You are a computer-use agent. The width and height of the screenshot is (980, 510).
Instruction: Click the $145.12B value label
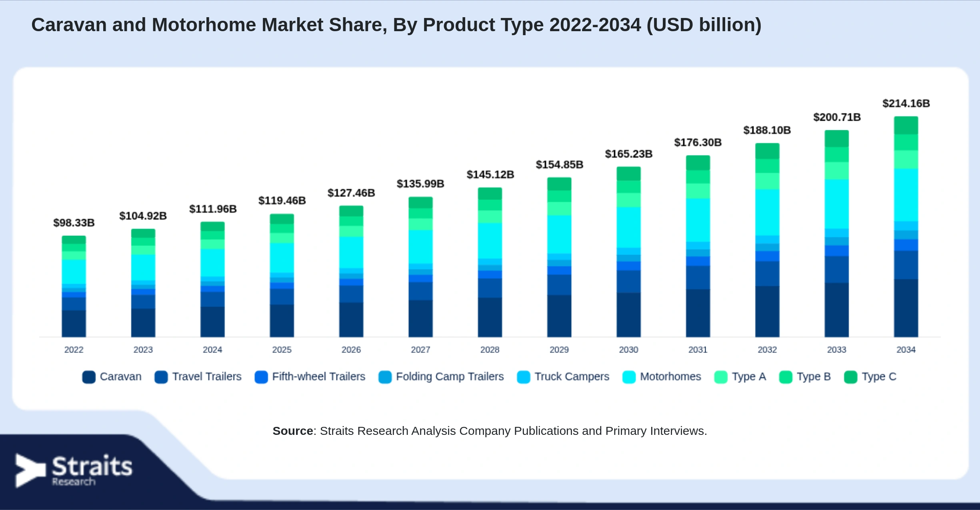pos(490,175)
